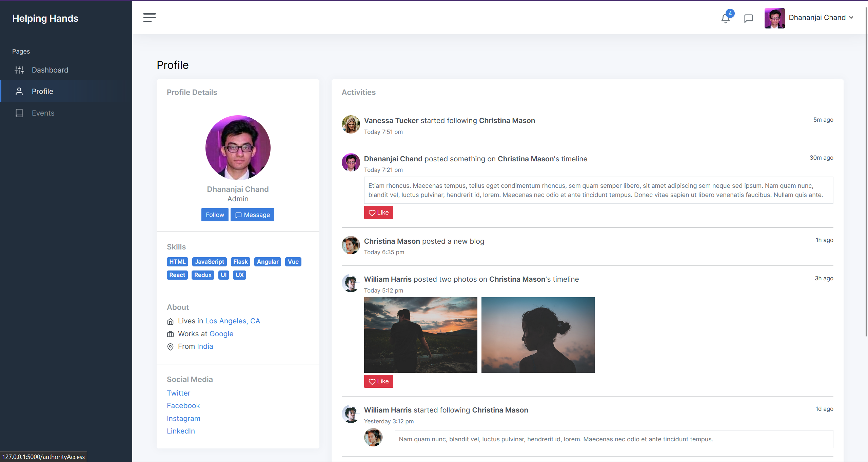This screenshot has height=462, width=868.
Task: Go to the Dashboard page
Action: click(50, 70)
